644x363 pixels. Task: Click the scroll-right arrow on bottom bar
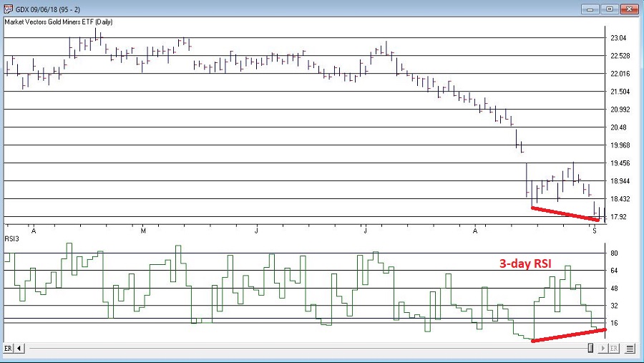coord(602,349)
